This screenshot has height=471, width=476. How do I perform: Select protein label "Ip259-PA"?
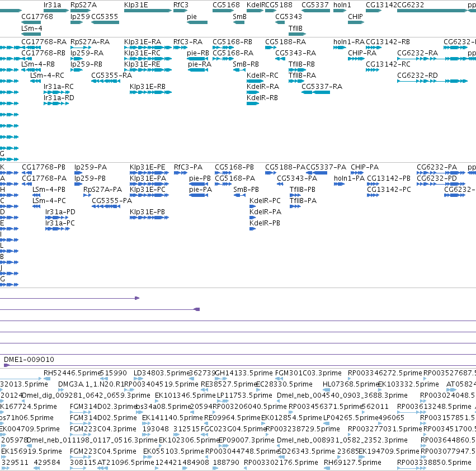point(91,167)
